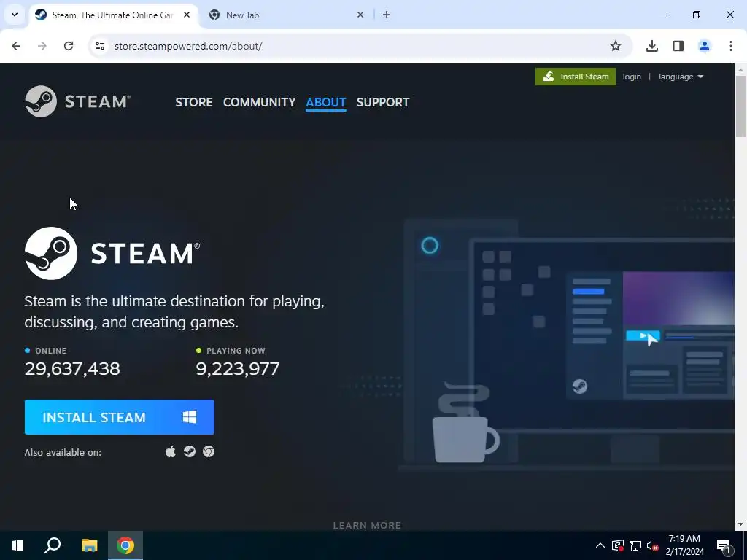Image resolution: width=747 pixels, height=560 pixels.
Task: Open the ABOUT menu item
Action: 326,102
